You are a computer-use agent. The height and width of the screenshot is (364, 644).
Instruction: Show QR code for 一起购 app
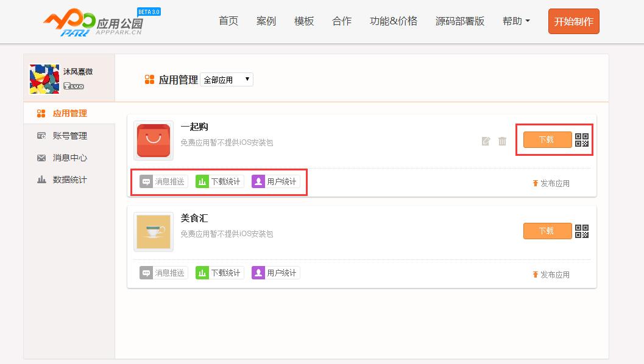point(582,140)
